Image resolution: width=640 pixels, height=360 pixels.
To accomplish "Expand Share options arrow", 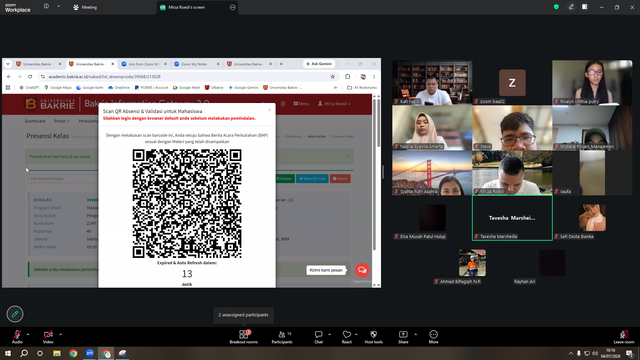I will pyautogui.click(x=416, y=334).
